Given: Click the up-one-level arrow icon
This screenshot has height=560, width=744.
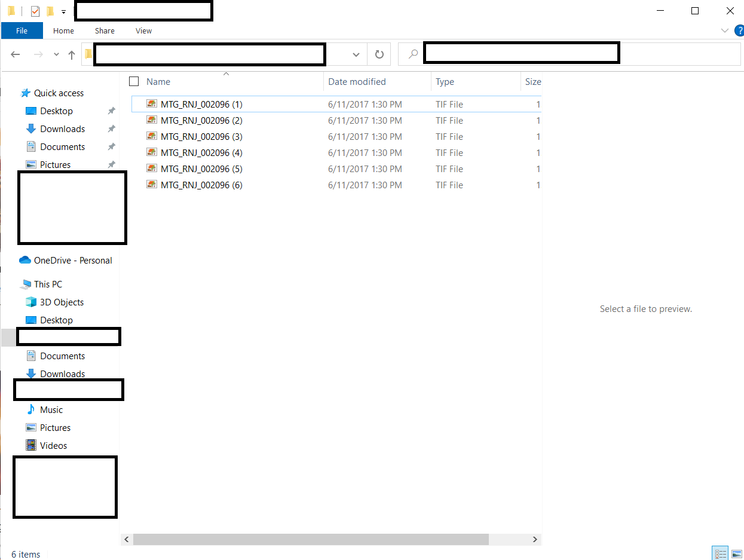Looking at the screenshot, I should point(71,54).
